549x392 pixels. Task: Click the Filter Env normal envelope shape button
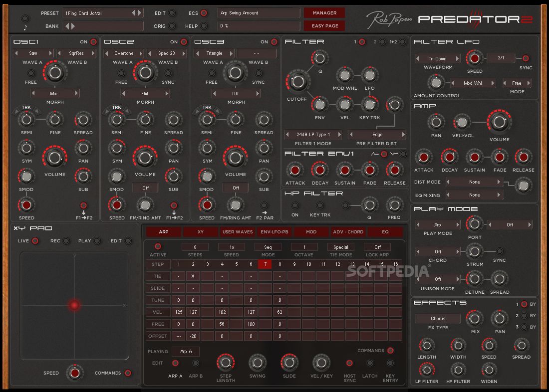[x=384, y=154]
